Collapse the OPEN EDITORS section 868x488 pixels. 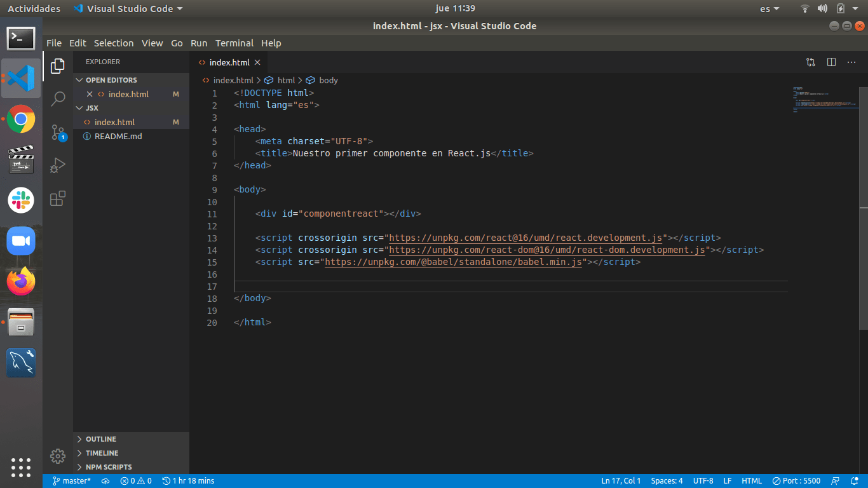pyautogui.click(x=131, y=80)
